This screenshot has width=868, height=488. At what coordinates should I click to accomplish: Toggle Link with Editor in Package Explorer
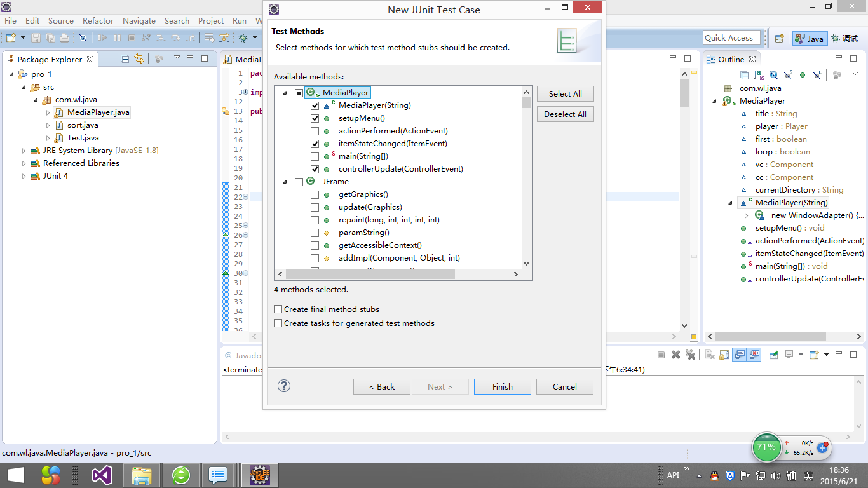coord(139,58)
